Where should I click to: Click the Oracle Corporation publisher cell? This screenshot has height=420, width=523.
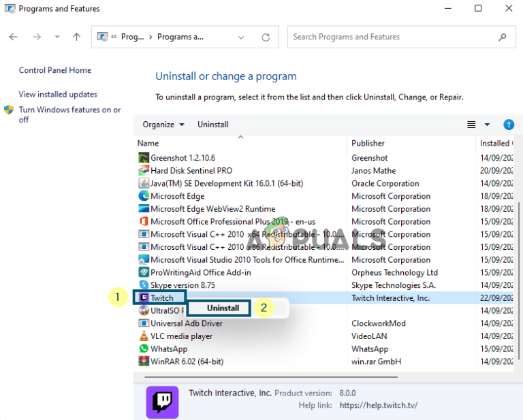pos(385,183)
